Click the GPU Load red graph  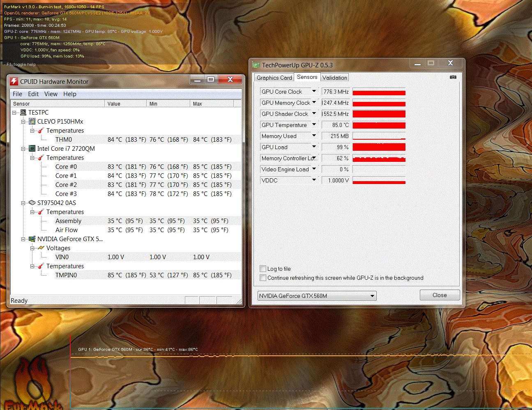pos(379,147)
